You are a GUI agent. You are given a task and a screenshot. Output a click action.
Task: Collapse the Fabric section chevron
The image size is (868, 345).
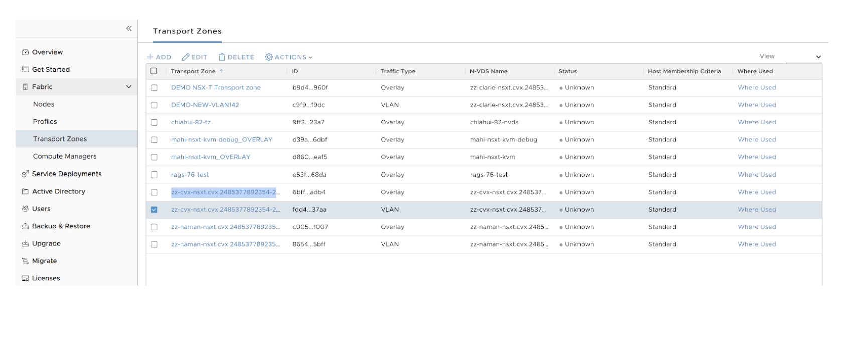click(x=129, y=87)
